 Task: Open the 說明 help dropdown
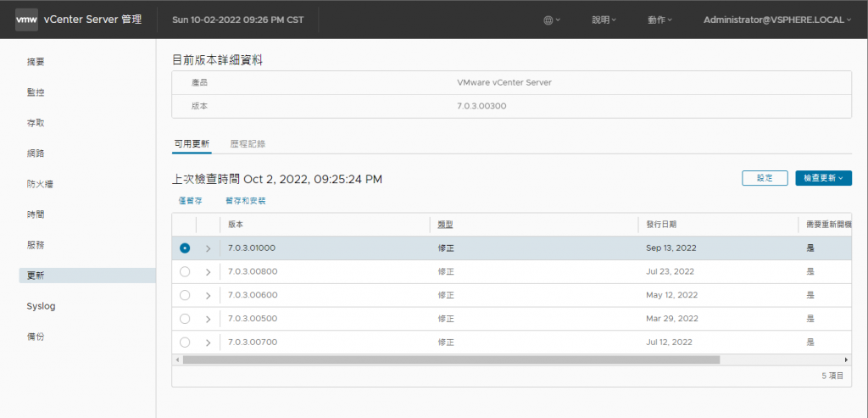(604, 20)
